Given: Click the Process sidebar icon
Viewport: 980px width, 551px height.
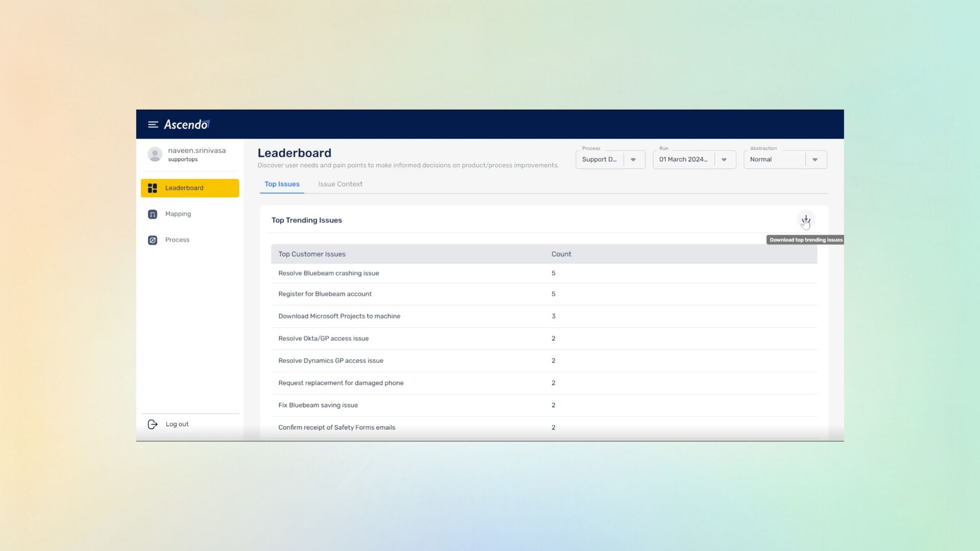Looking at the screenshot, I should coord(153,240).
